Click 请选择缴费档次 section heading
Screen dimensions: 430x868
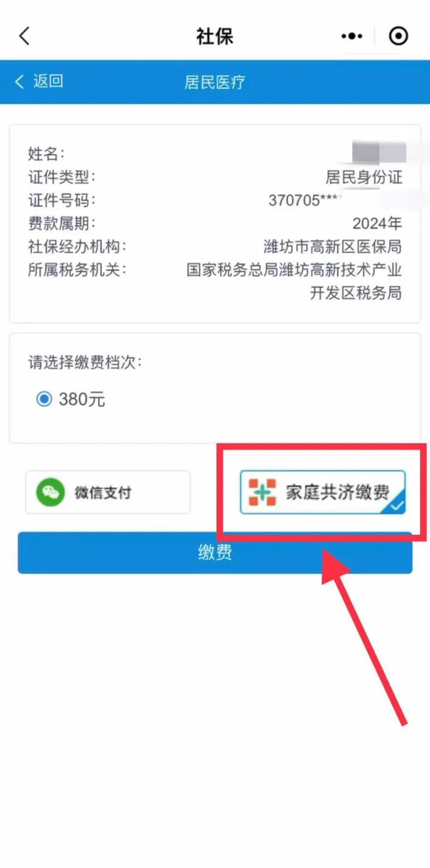tap(85, 362)
